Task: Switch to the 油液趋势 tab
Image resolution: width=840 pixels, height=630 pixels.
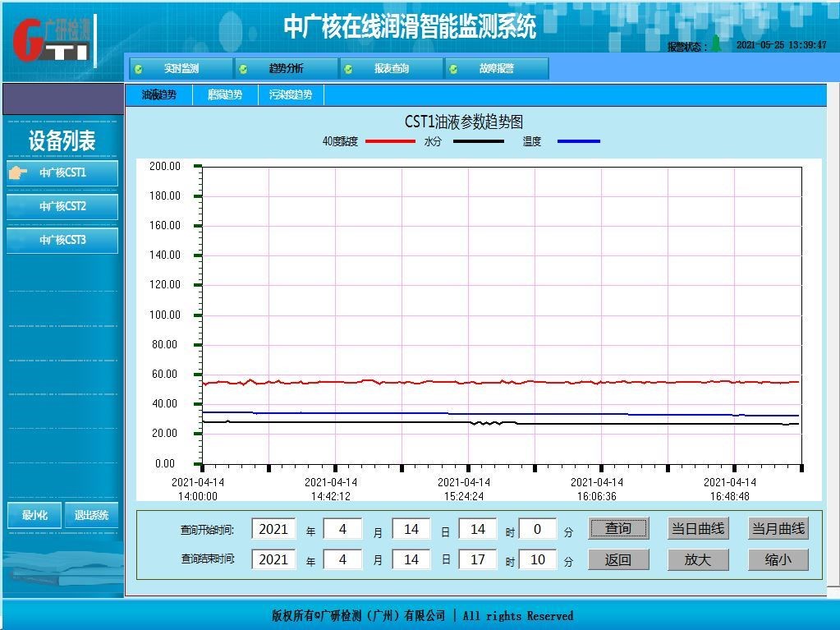Action: (x=159, y=94)
